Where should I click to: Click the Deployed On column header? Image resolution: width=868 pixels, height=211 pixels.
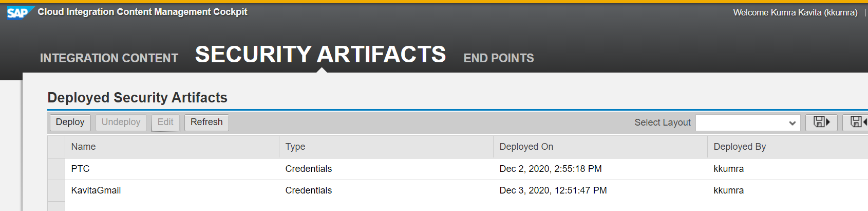tap(526, 147)
